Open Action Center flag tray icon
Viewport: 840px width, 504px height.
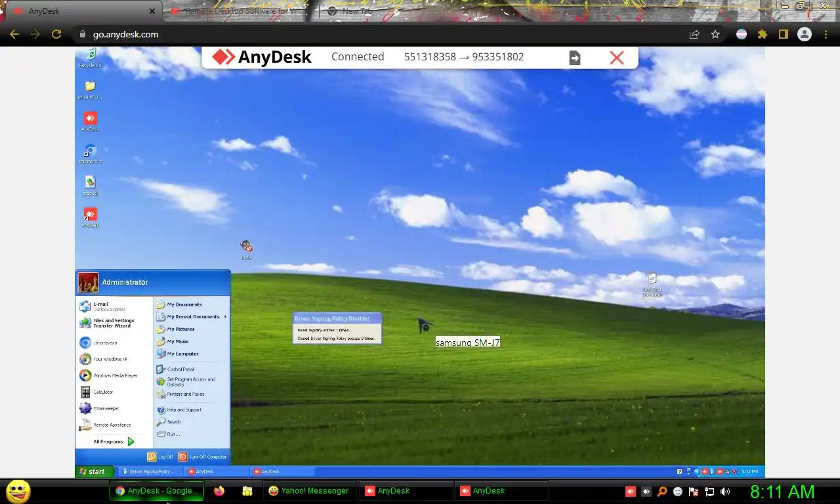694,491
